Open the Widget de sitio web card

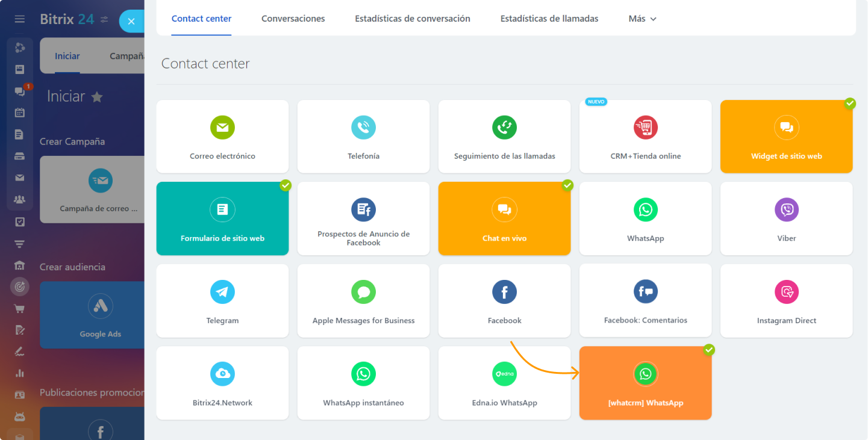[786, 137]
